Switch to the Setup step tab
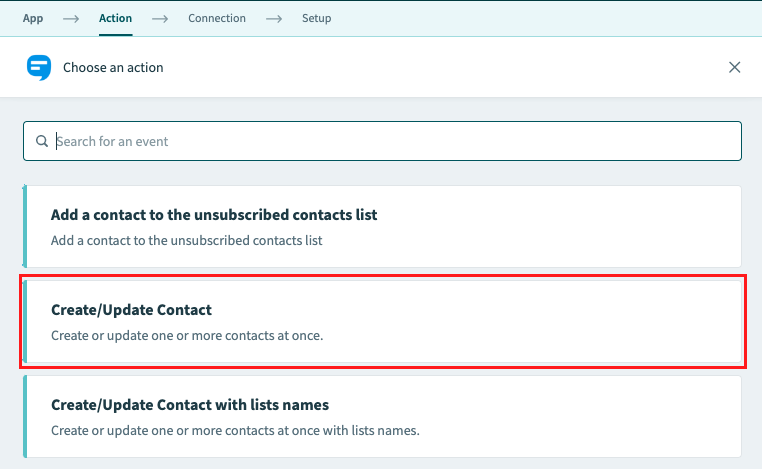This screenshot has width=762, height=469. 316,18
